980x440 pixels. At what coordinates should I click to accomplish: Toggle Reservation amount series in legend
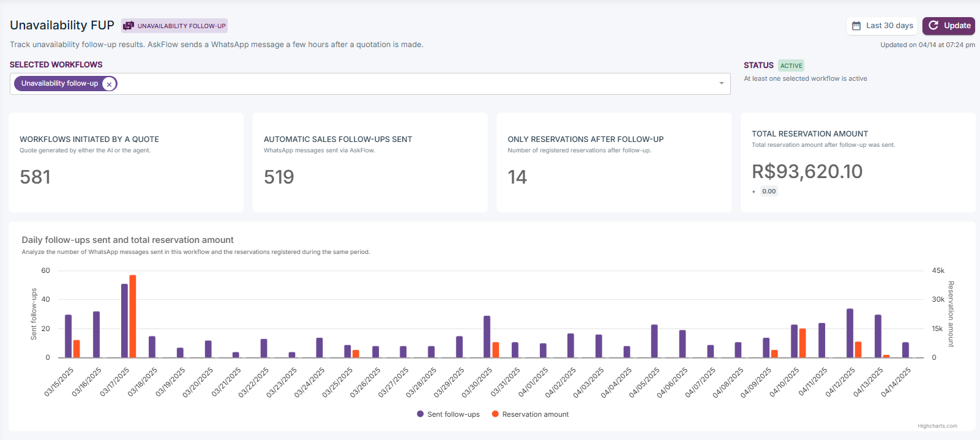tap(535, 414)
